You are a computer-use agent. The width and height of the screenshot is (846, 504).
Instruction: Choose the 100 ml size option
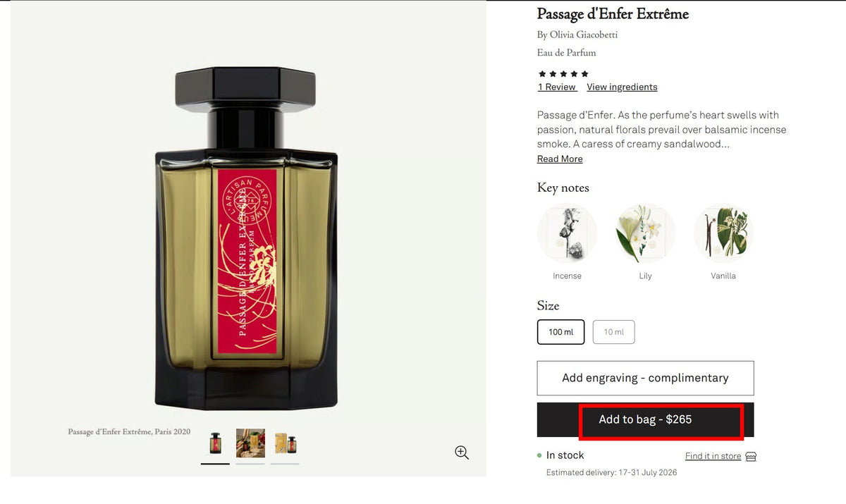click(x=561, y=332)
